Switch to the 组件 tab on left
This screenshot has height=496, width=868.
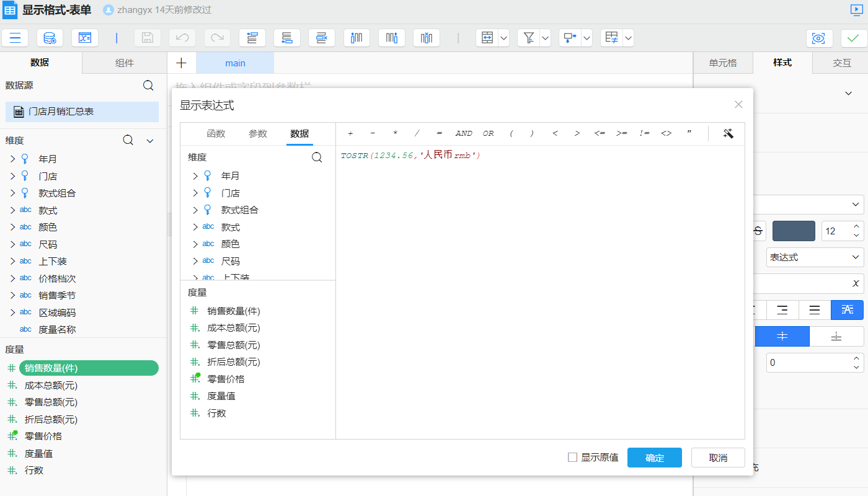[124, 62]
